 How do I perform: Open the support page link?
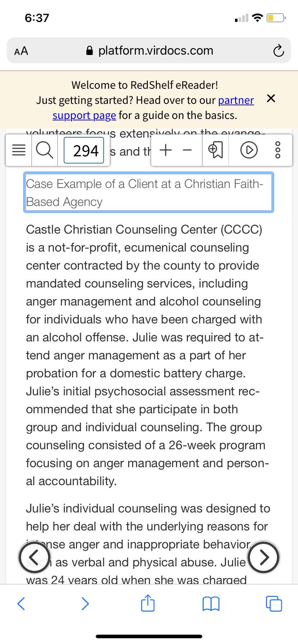point(84,115)
